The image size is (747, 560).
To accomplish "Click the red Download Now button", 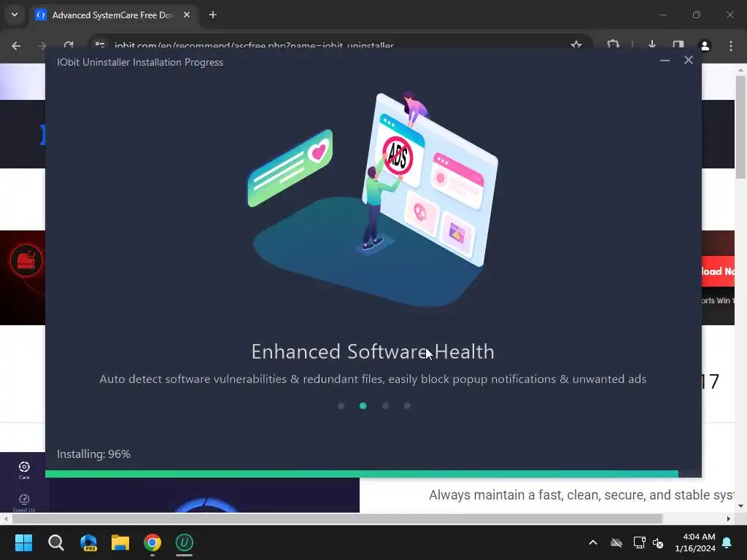I will [x=718, y=271].
